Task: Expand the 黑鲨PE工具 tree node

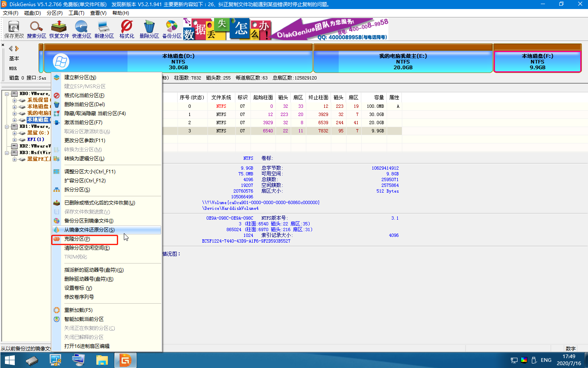Action: tap(14, 159)
